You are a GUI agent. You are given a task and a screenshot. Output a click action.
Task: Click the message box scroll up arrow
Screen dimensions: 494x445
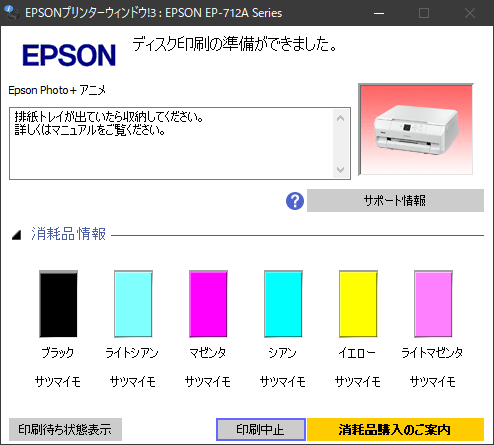point(340,118)
